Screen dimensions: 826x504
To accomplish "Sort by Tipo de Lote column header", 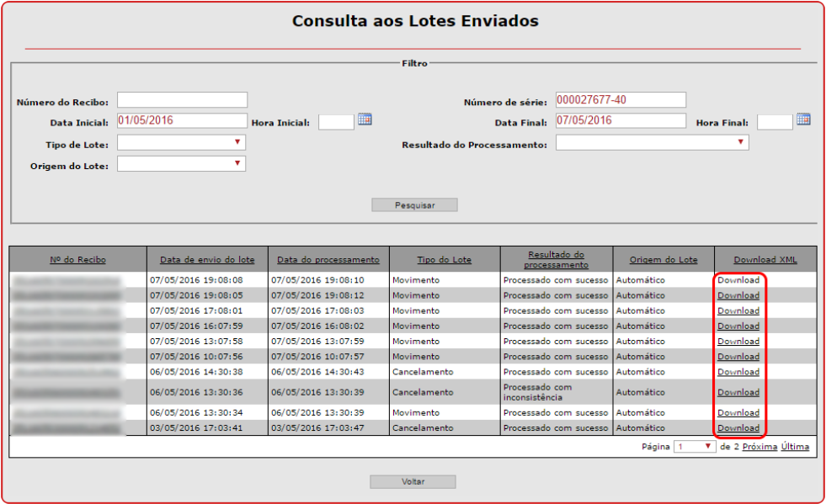I will (444, 260).
